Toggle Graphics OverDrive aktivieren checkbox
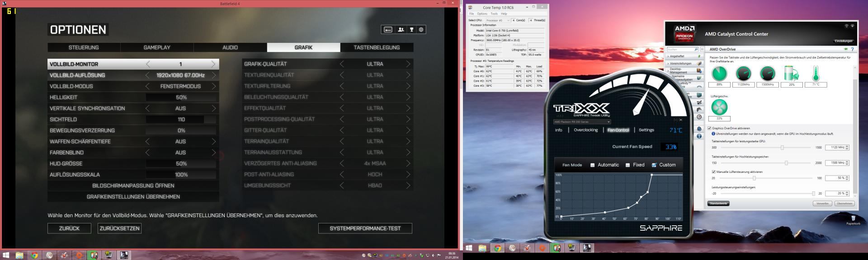This screenshot has width=868, height=260. tap(709, 128)
